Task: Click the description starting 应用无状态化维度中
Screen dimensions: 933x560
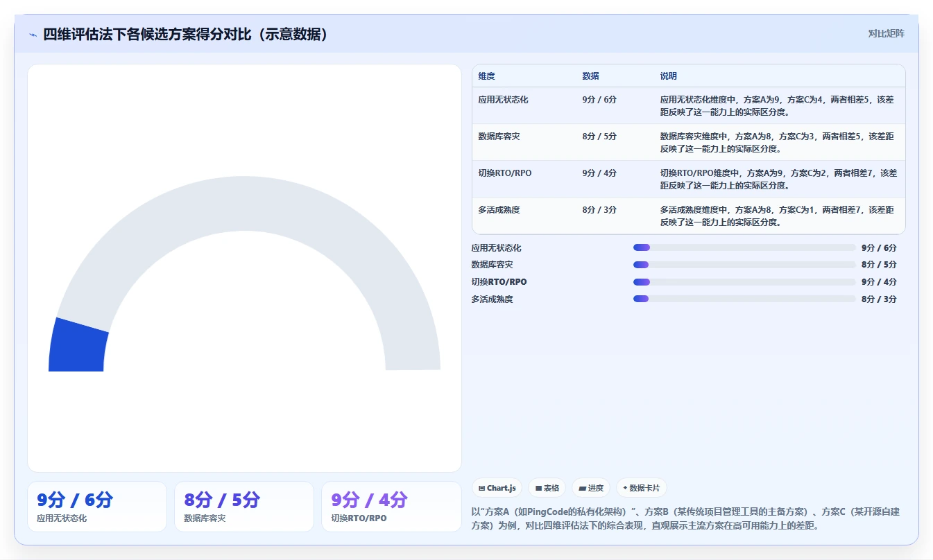Action: click(778, 105)
